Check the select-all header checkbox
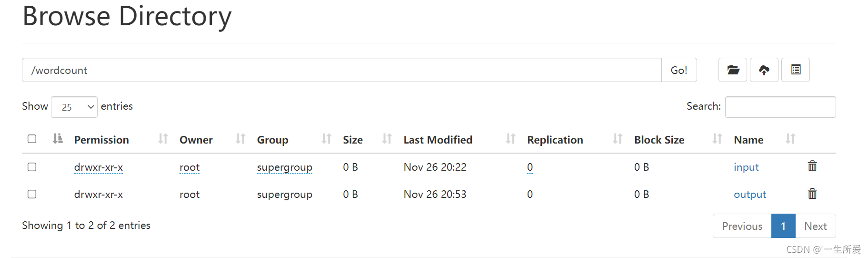 32,139
